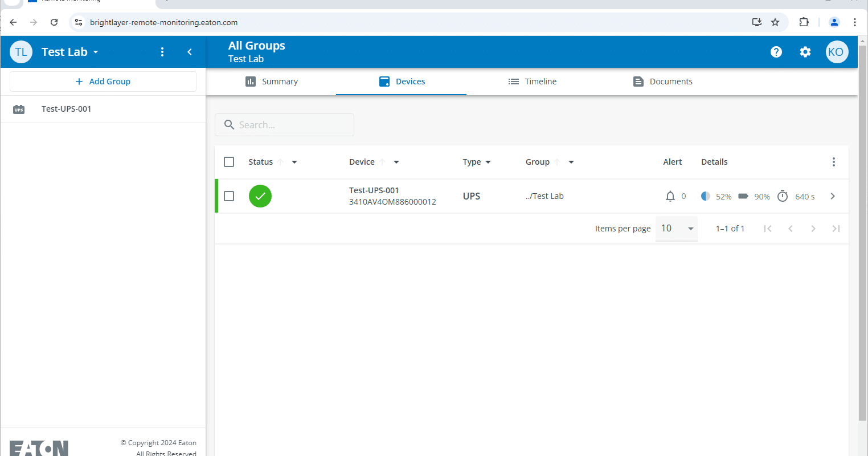Click the green check status icon
The height and width of the screenshot is (456, 868).
(260, 196)
